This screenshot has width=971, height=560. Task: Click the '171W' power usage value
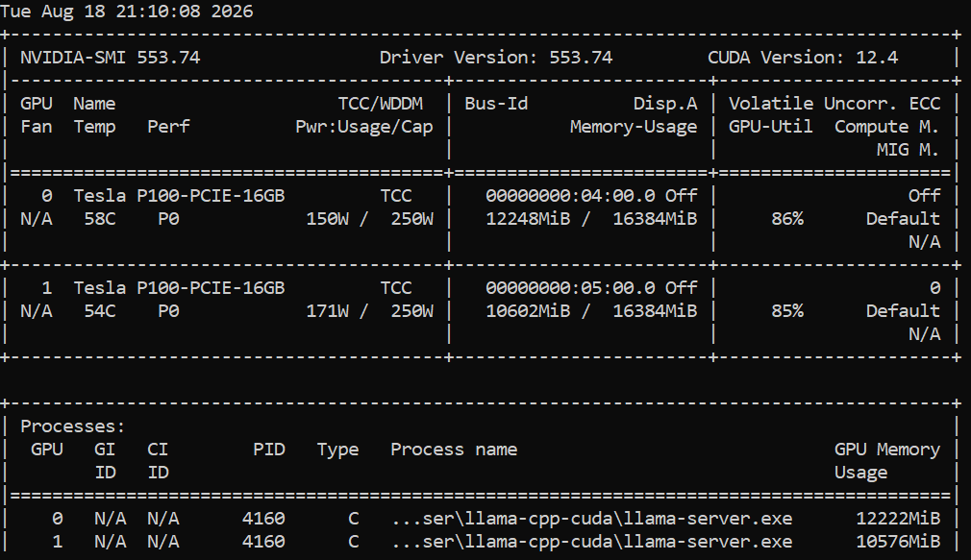[x=328, y=311]
